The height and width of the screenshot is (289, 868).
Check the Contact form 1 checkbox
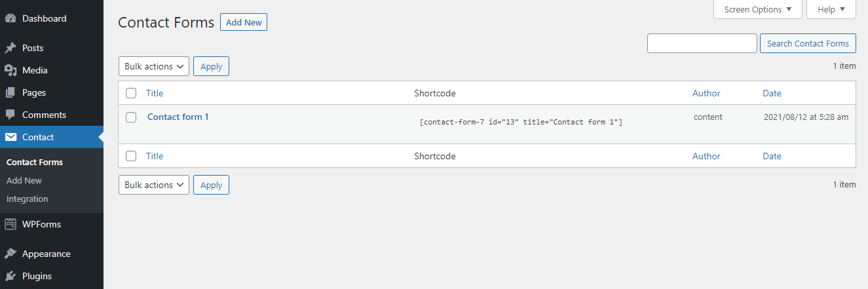(x=131, y=117)
